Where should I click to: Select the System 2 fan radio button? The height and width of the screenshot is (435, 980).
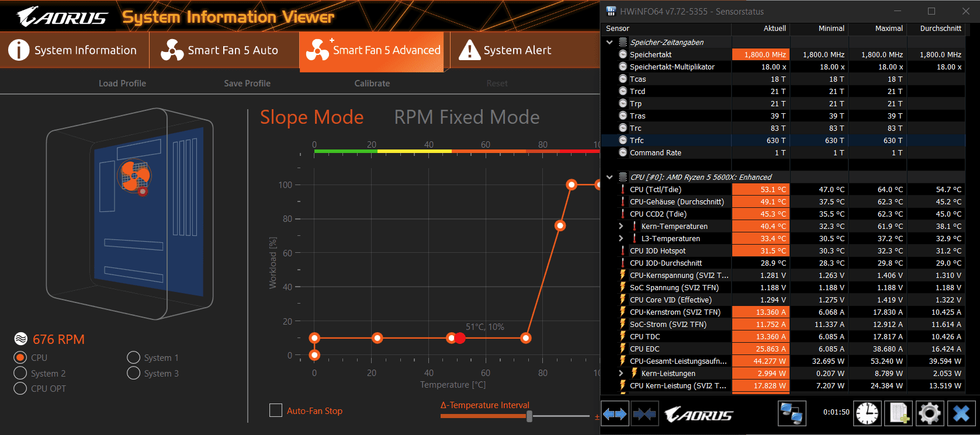[x=20, y=373]
